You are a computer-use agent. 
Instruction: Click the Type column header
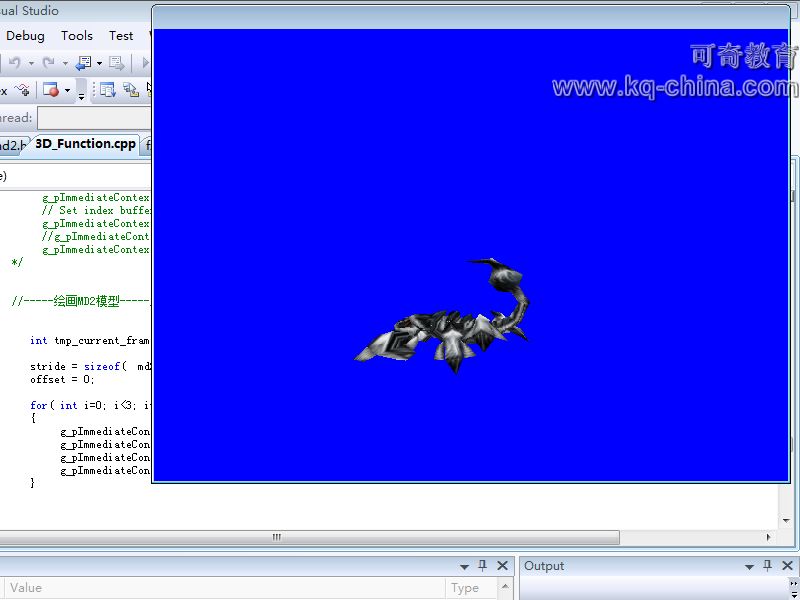(465, 588)
